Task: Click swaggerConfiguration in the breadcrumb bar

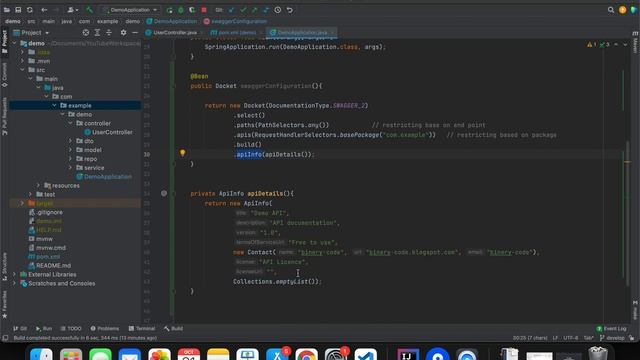Action: pos(236,21)
